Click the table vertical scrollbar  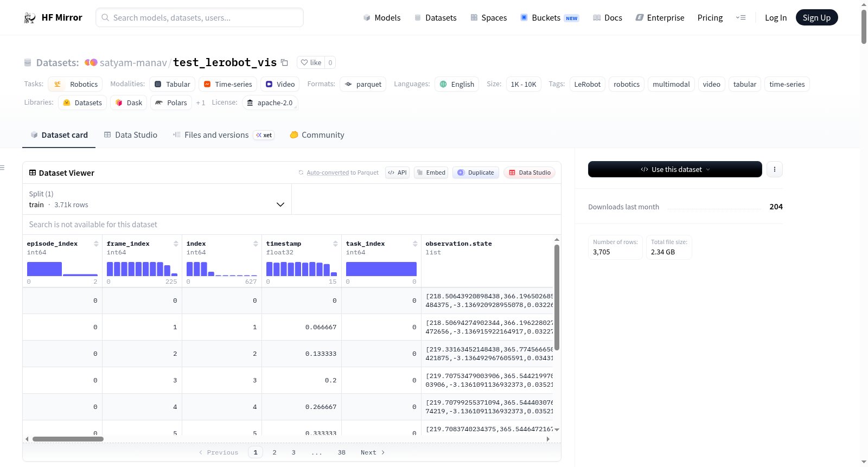(x=557, y=297)
